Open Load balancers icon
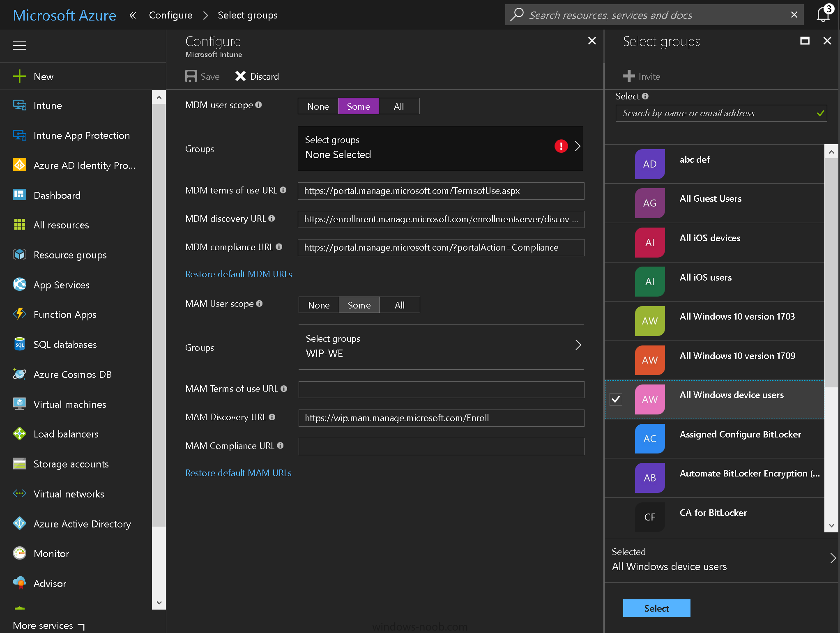Screen dimensions: 840x633 (x=19, y=434)
